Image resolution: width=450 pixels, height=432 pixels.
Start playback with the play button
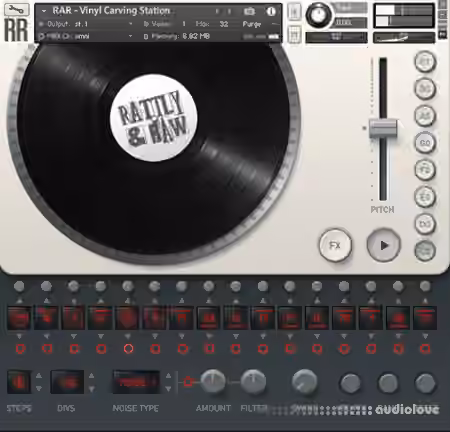click(384, 245)
